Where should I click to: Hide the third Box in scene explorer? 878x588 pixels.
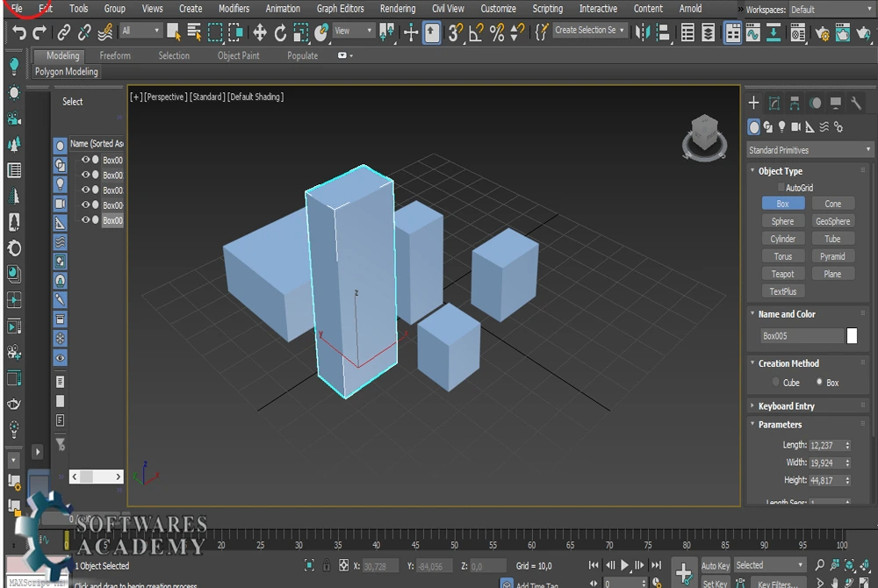pyautogui.click(x=86, y=190)
